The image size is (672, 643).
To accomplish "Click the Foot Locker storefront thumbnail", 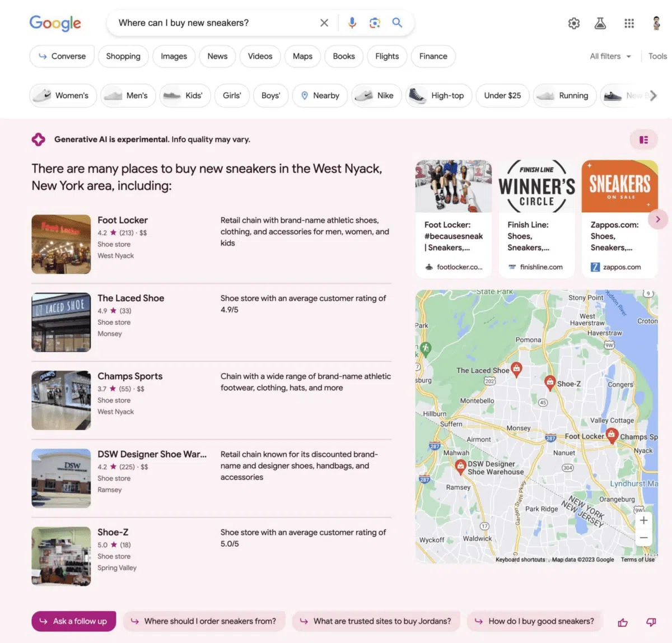I will (x=61, y=244).
